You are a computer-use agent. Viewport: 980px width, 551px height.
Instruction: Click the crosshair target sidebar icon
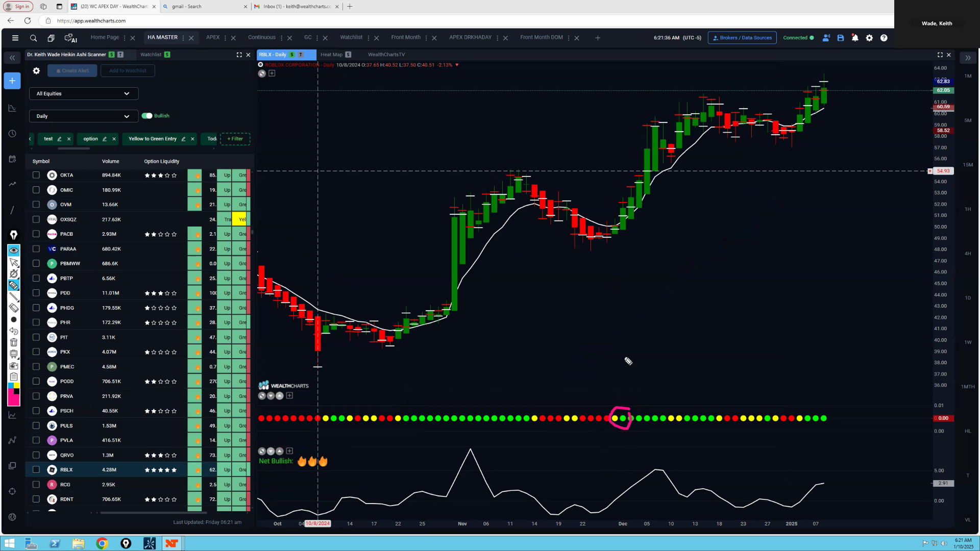12,491
